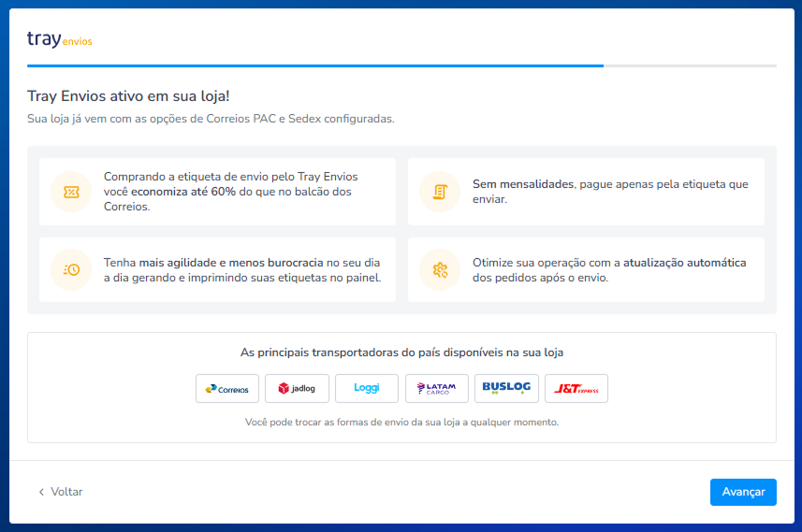Screen dimensions: 802x532
Task: Click the blue onboarding progress bar
Action: pyautogui.click(x=315, y=66)
